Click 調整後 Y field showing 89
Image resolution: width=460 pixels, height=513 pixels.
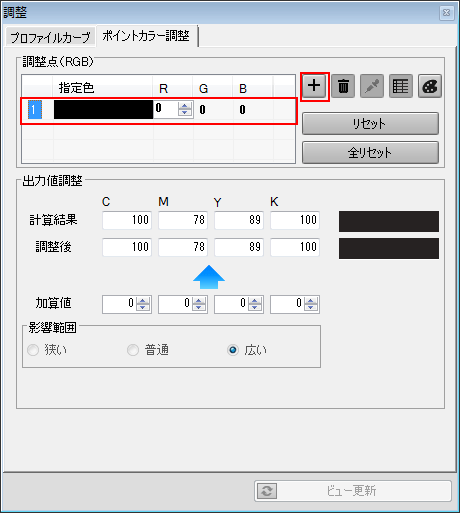tap(239, 247)
